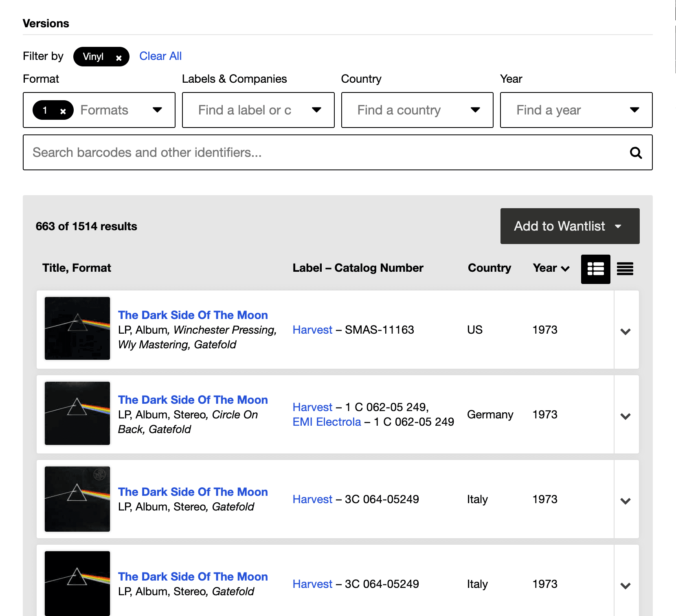Click the Country column header
Image resolution: width=676 pixels, height=616 pixels.
click(489, 268)
